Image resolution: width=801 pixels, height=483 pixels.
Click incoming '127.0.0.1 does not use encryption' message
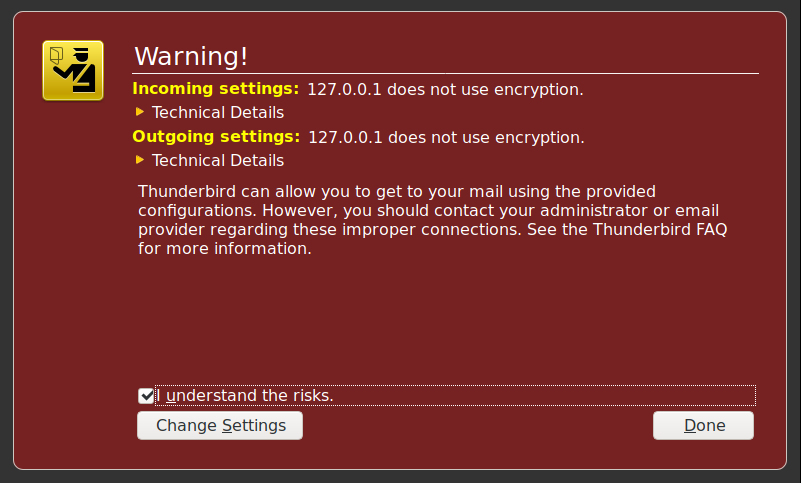[x=445, y=89]
